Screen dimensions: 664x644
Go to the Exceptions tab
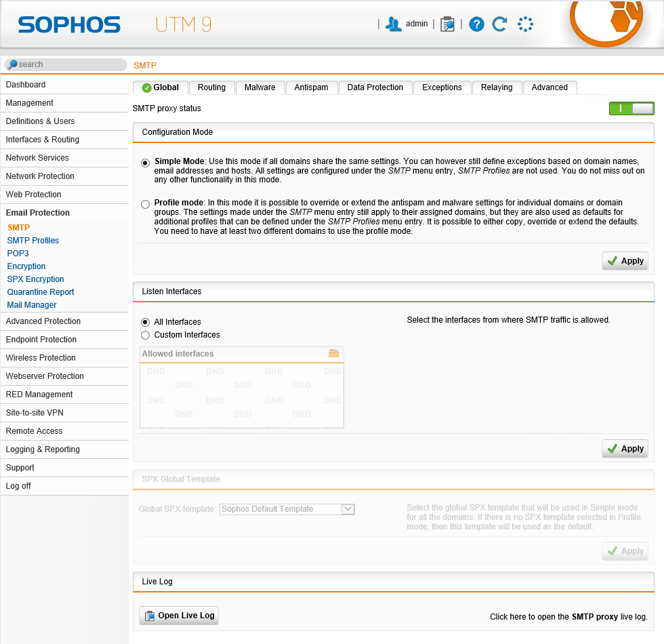point(442,87)
